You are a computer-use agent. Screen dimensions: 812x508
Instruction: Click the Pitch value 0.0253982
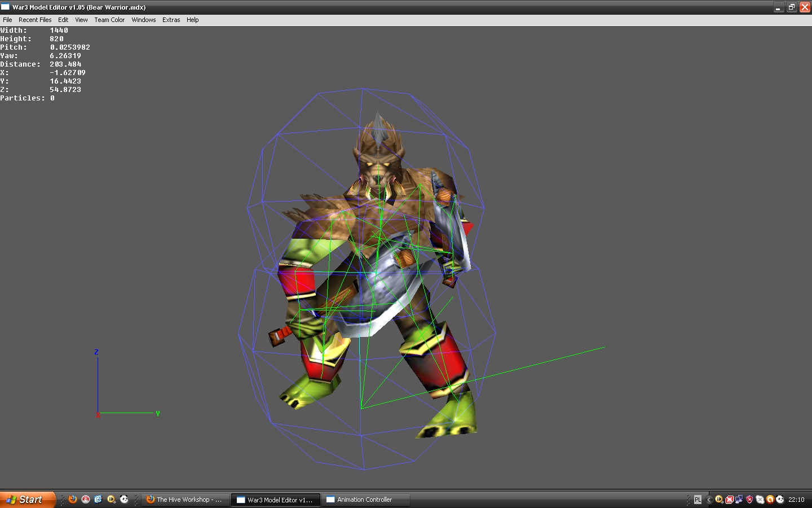tap(70, 47)
